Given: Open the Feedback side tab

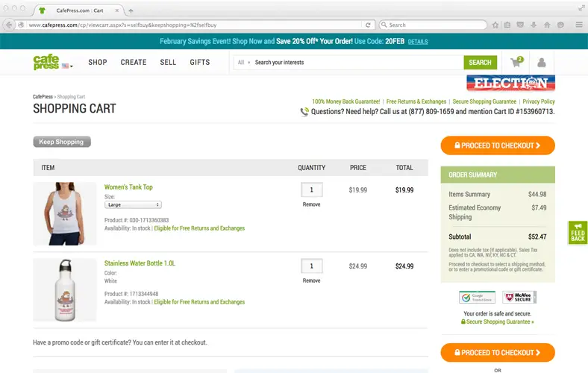Looking at the screenshot, I should (x=578, y=233).
